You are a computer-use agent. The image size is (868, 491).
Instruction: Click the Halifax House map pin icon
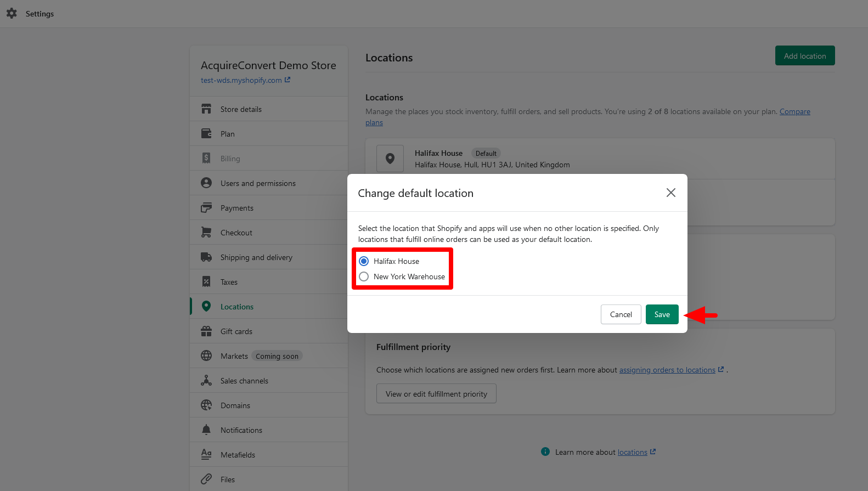(x=390, y=159)
